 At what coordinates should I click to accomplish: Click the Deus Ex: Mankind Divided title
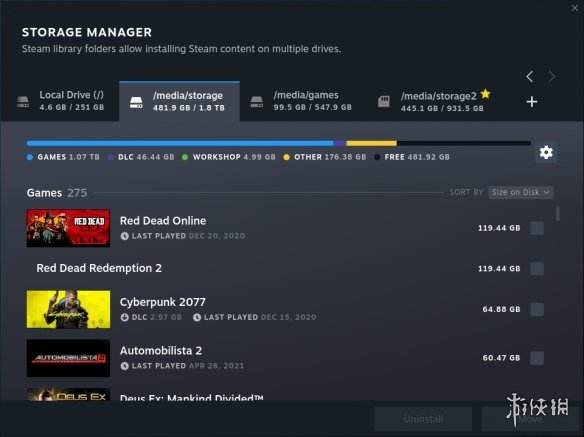[191, 397]
